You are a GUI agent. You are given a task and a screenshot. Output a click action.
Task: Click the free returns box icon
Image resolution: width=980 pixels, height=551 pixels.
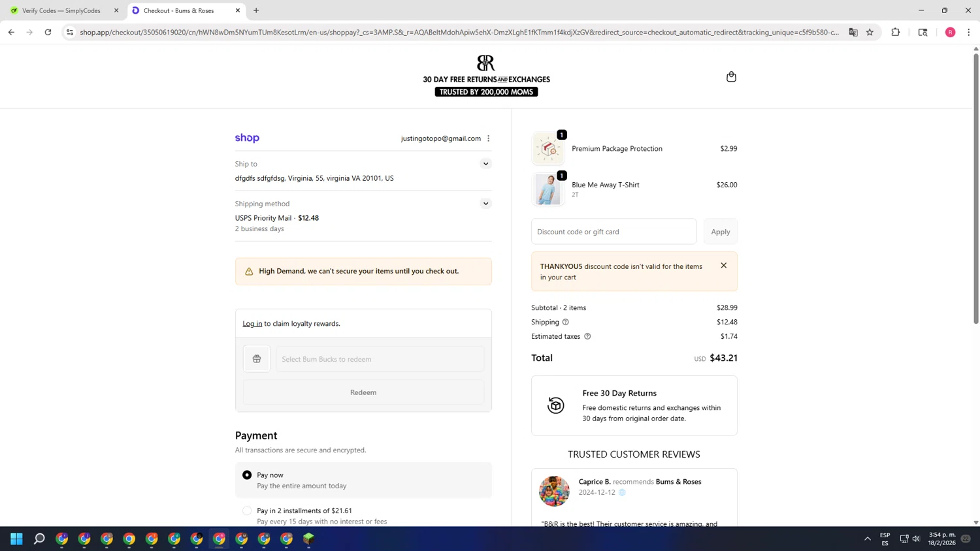coord(555,405)
